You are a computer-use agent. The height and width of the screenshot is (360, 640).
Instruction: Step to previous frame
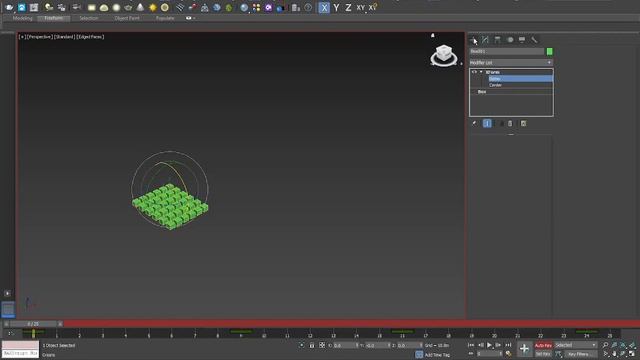480,345
